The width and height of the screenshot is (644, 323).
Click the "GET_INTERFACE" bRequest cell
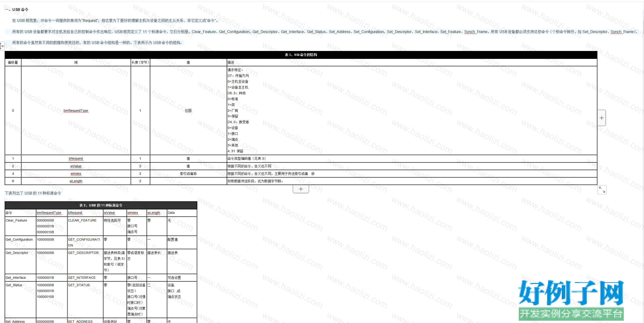pos(85,278)
